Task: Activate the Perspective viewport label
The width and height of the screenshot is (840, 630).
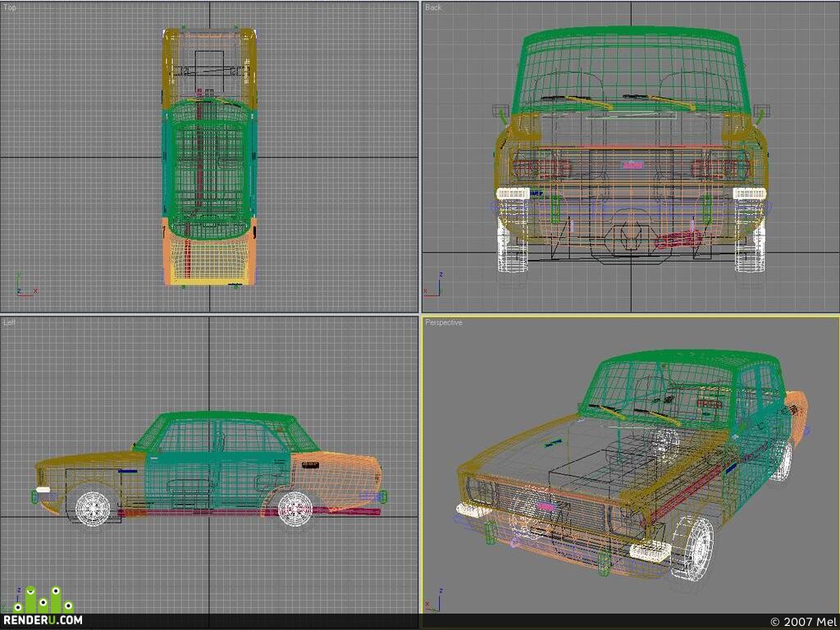Action: [444, 322]
